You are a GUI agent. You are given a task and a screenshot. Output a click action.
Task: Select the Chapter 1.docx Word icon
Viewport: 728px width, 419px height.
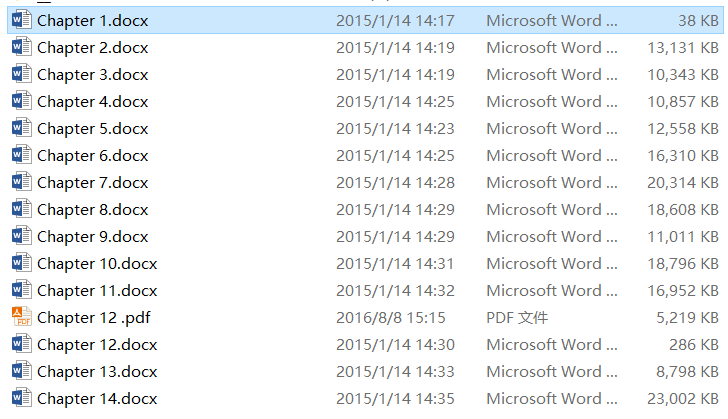[22, 20]
